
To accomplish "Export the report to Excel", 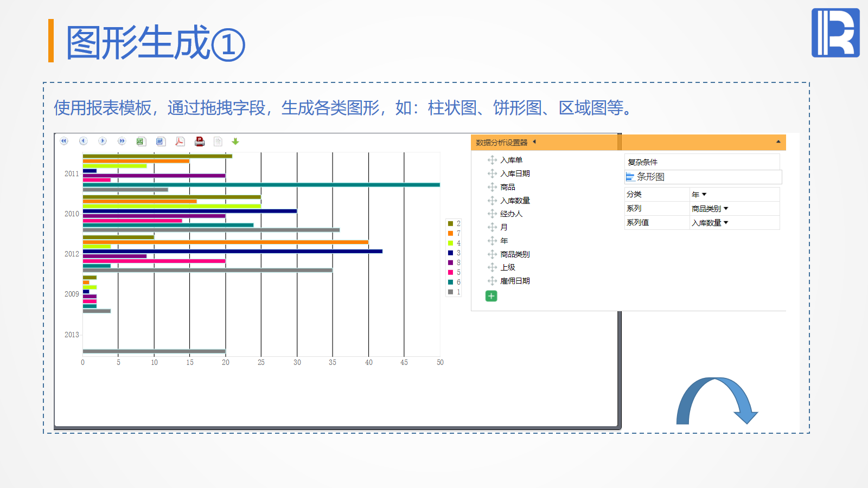I will point(141,142).
